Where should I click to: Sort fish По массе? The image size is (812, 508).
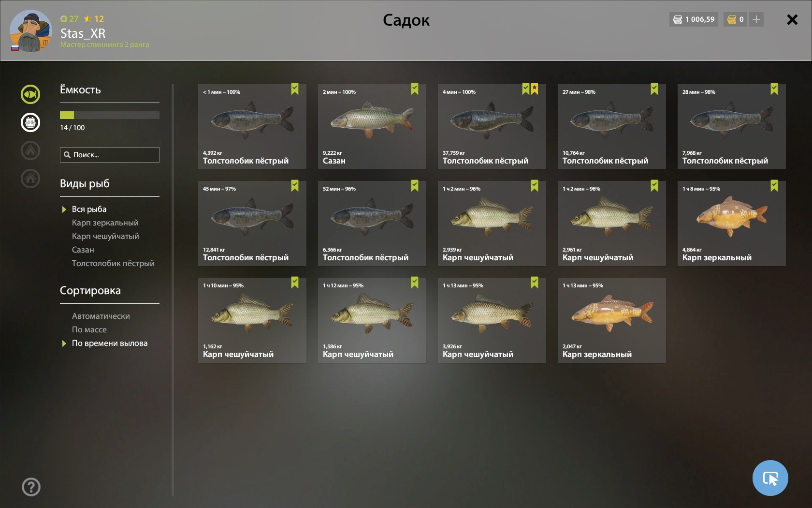89,329
